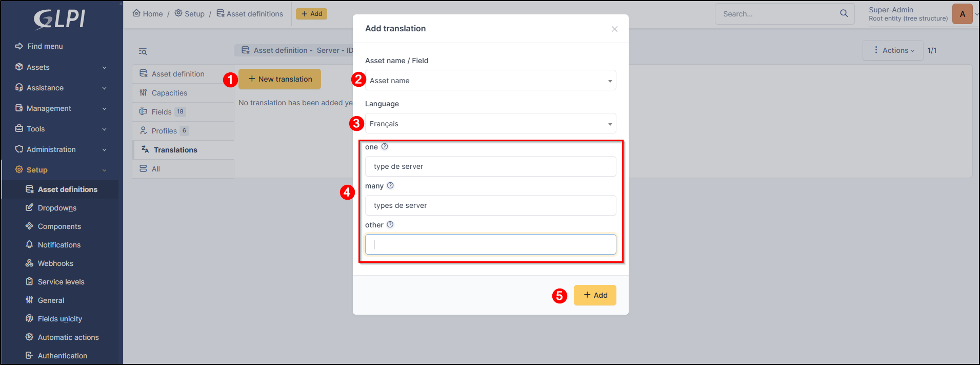Expand the Assets sidebar menu
980x365 pixels.
[x=61, y=67]
